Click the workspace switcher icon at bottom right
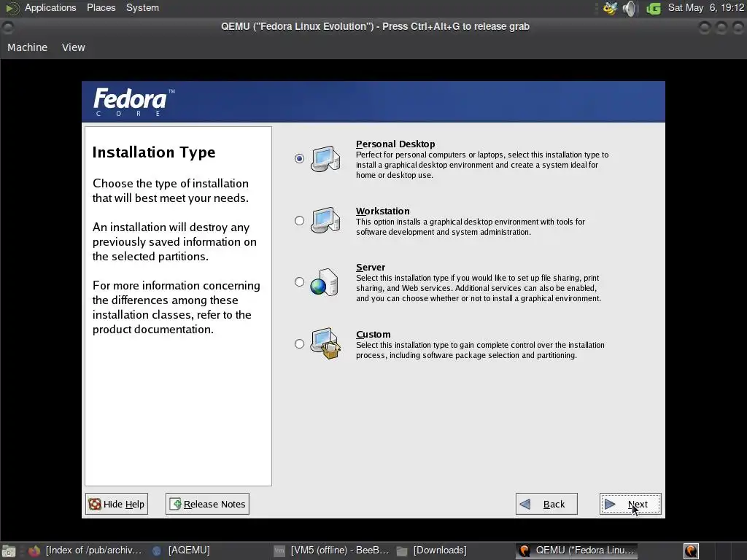747x560 pixels. point(691,551)
